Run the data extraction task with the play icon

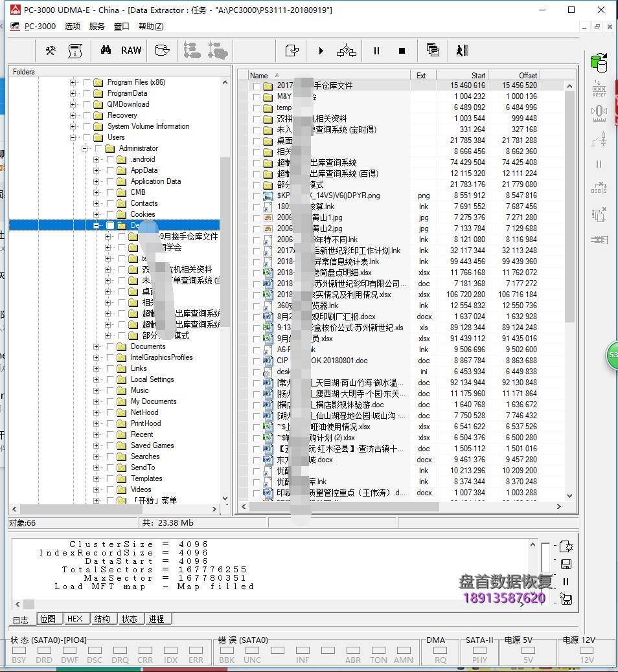tap(321, 50)
